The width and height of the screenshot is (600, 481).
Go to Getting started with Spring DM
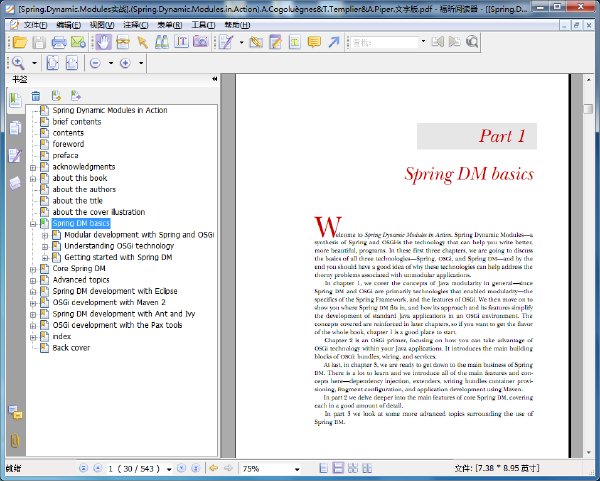[x=118, y=257]
